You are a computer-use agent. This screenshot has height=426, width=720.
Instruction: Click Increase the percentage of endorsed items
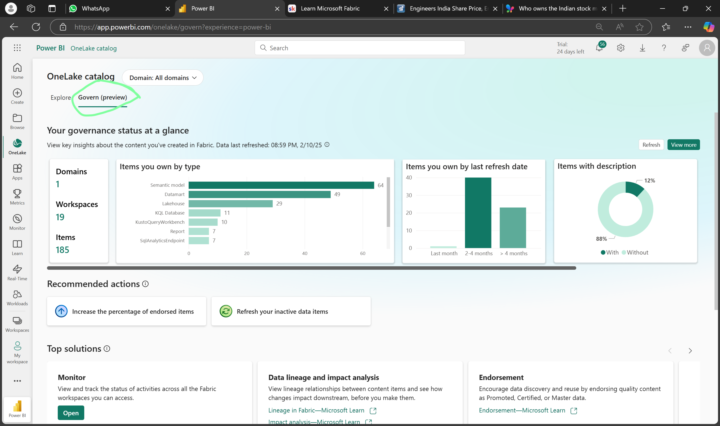coord(126,311)
